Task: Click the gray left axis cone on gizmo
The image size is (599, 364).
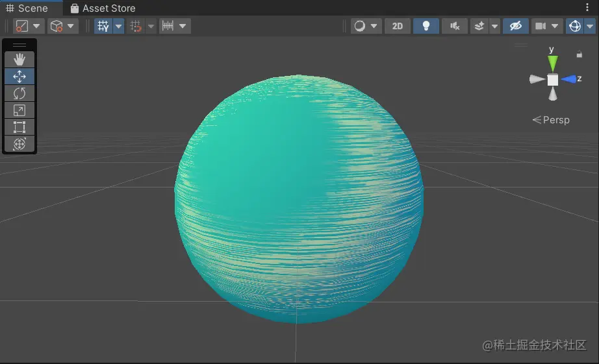Action: pos(537,79)
